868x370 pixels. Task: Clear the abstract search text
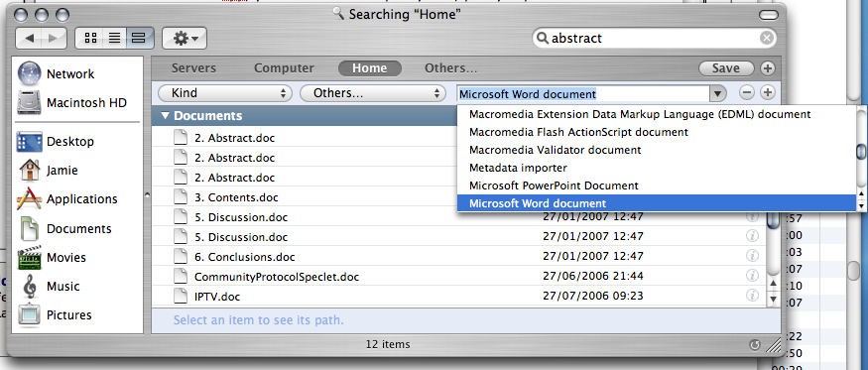766,38
